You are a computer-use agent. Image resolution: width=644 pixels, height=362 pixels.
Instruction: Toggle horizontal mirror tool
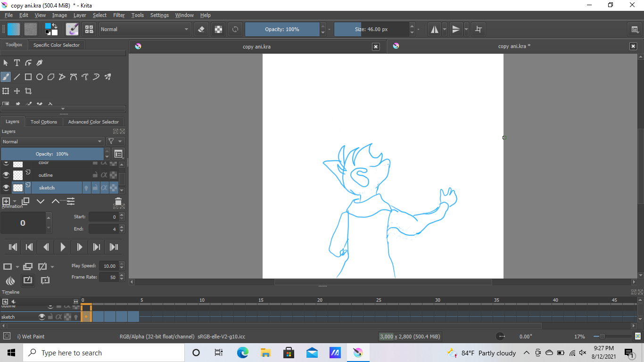pyautogui.click(x=435, y=29)
